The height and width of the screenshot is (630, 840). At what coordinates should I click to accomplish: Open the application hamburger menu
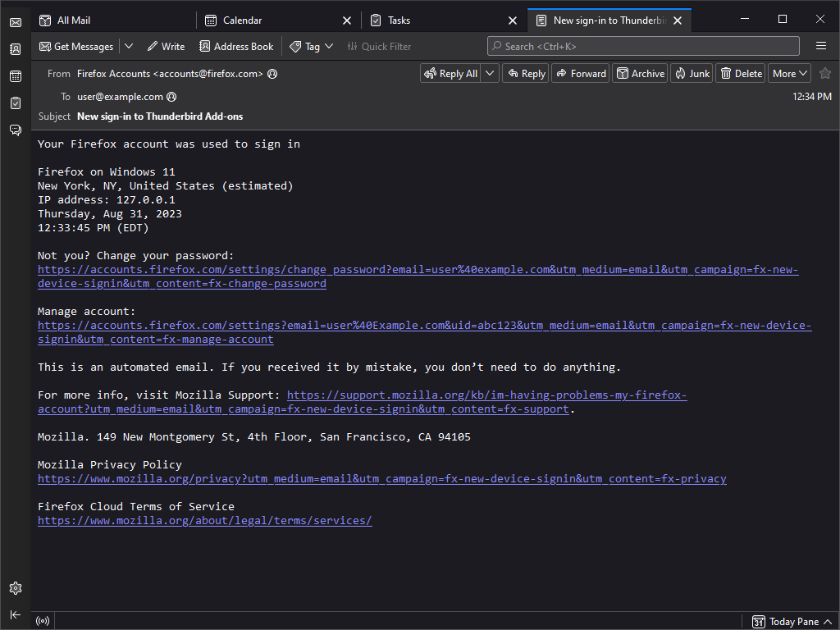click(x=820, y=46)
